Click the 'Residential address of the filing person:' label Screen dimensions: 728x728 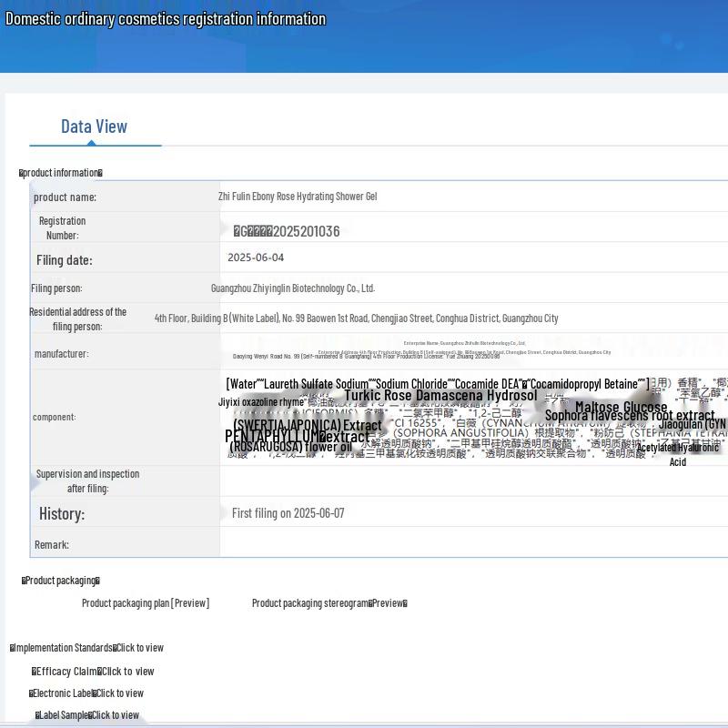(x=77, y=319)
